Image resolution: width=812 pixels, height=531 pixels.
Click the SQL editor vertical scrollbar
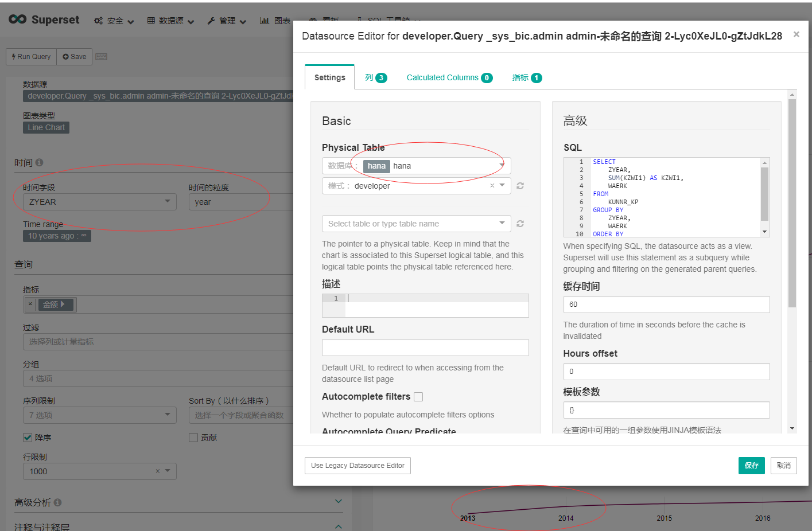[764, 194]
